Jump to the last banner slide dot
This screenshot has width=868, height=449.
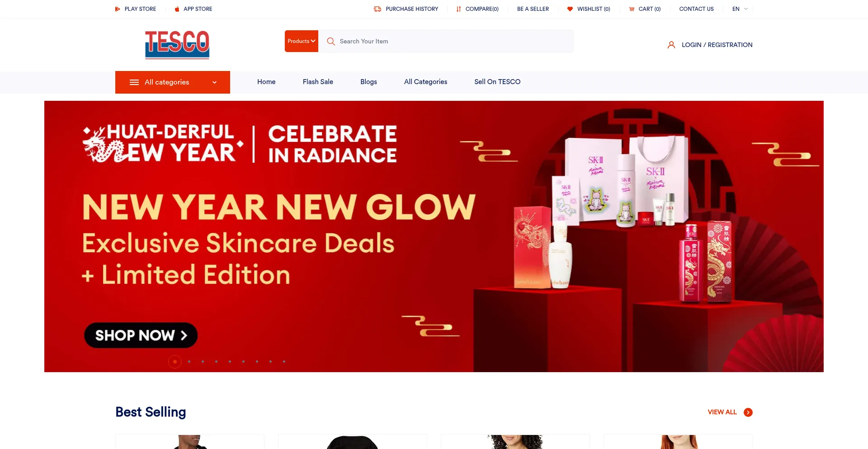click(284, 362)
